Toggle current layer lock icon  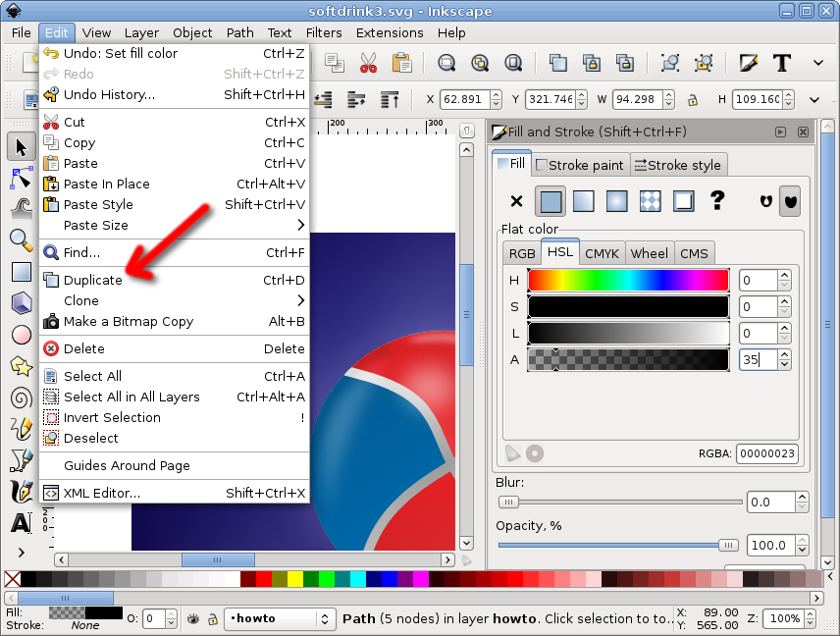click(x=213, y=619)
